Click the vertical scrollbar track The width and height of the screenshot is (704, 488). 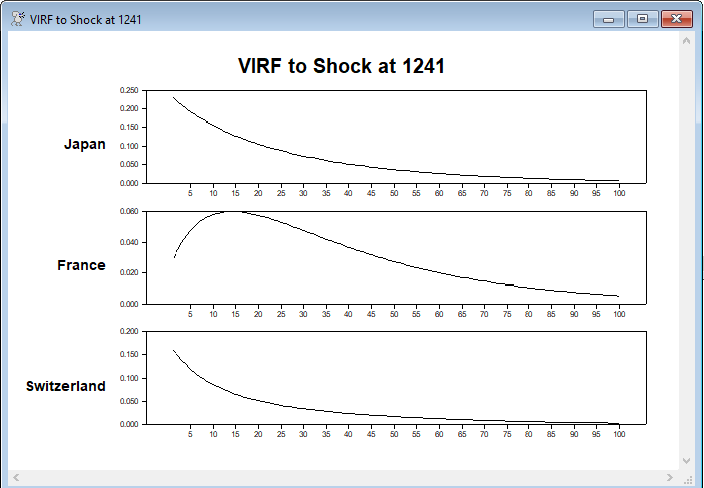(x=686, y=250)
